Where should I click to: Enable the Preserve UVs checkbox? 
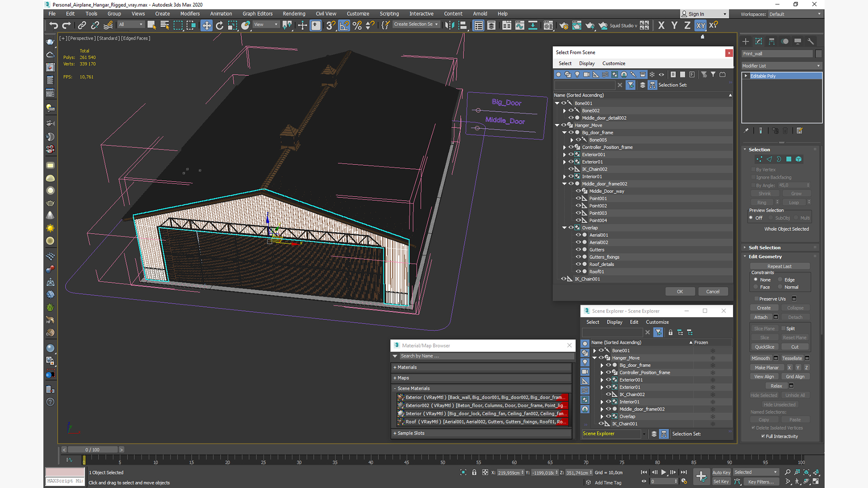[756, 299]
